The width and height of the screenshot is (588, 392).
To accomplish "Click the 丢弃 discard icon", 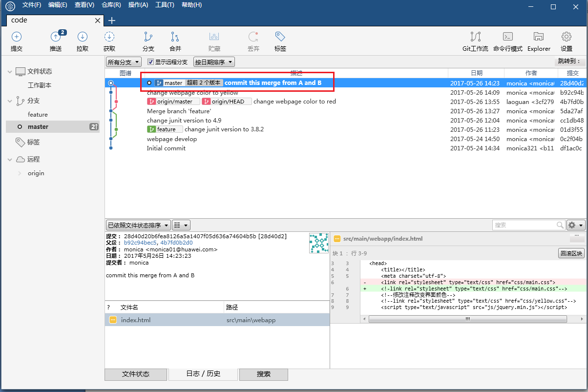I will 253,37.
